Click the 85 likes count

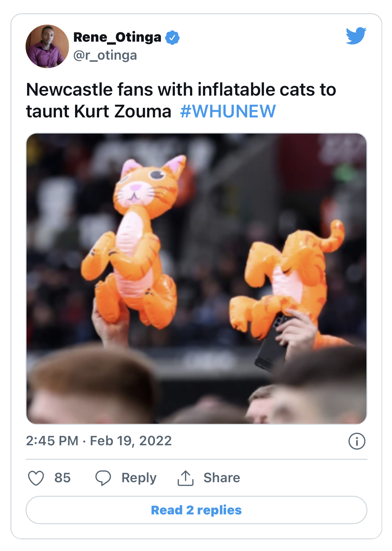62,478
